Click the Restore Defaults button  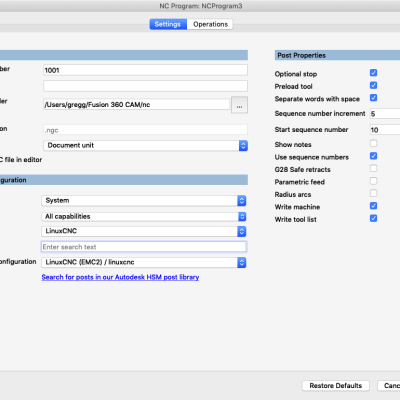pyautogui.click(x=336, y=386)
